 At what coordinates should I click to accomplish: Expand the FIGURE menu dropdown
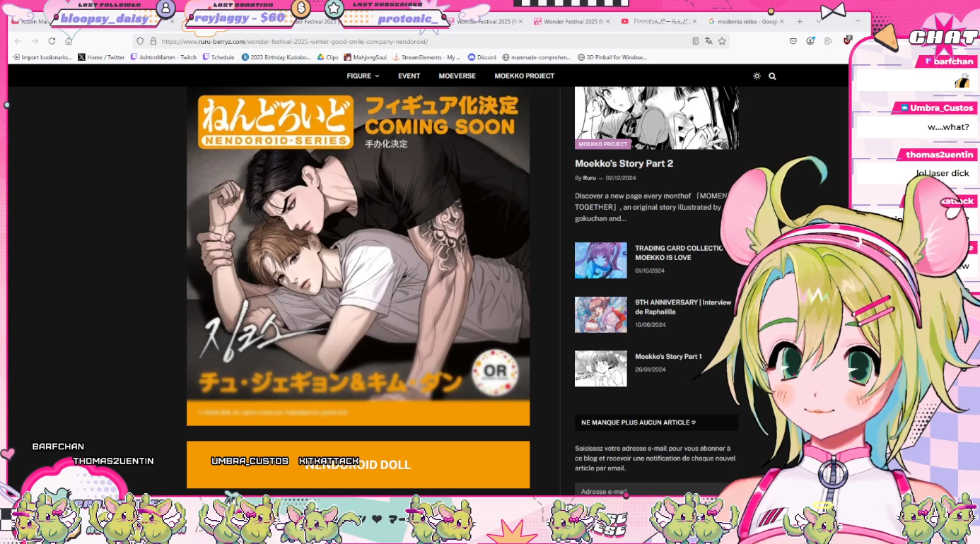pyautogui.click(x=363, y=76)
